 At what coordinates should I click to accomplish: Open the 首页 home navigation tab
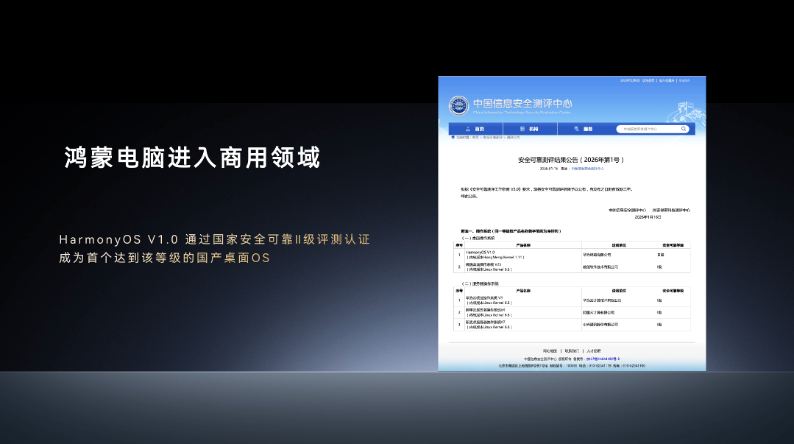[x=475, y=129]
